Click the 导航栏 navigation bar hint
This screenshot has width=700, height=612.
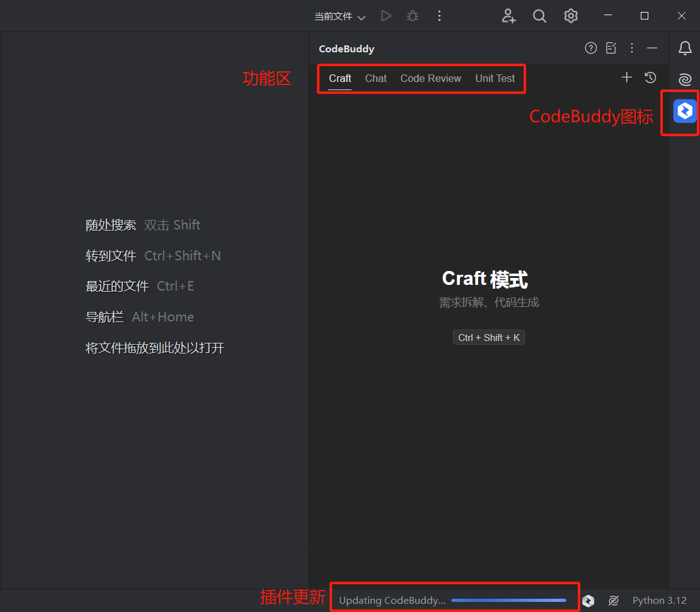pyautogui.click(x=140, y=317)
